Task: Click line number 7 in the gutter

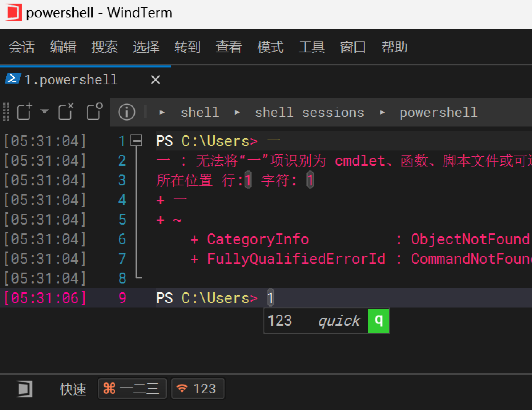Action: pos(122,259)
